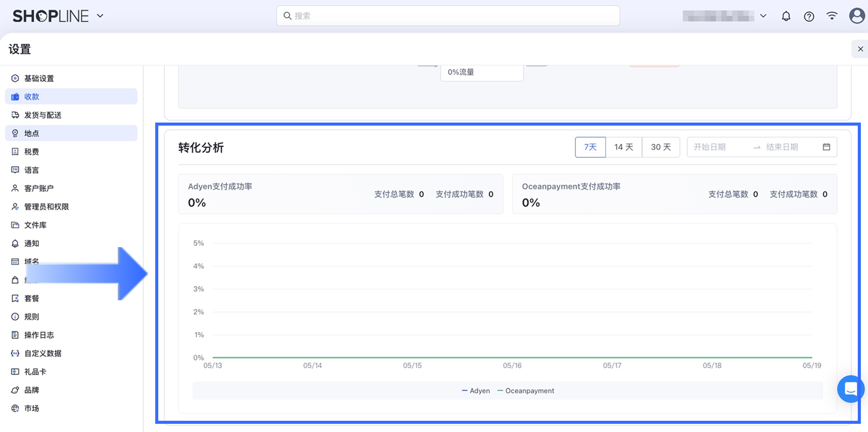
Task: Open 操作日志 settings
Action: [x=71, y=335]
